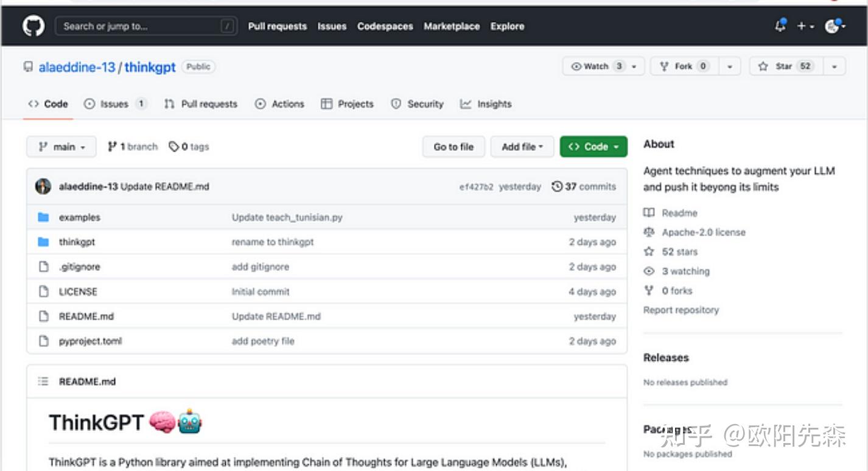Click the thinkgpt folder icon
Screen dimensions: 868x471
43,242
